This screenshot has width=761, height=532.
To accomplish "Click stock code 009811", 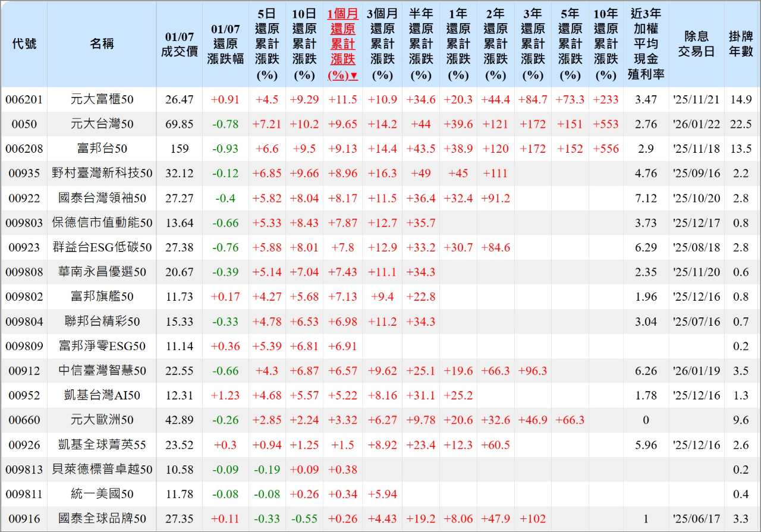I will coord(24,494).
